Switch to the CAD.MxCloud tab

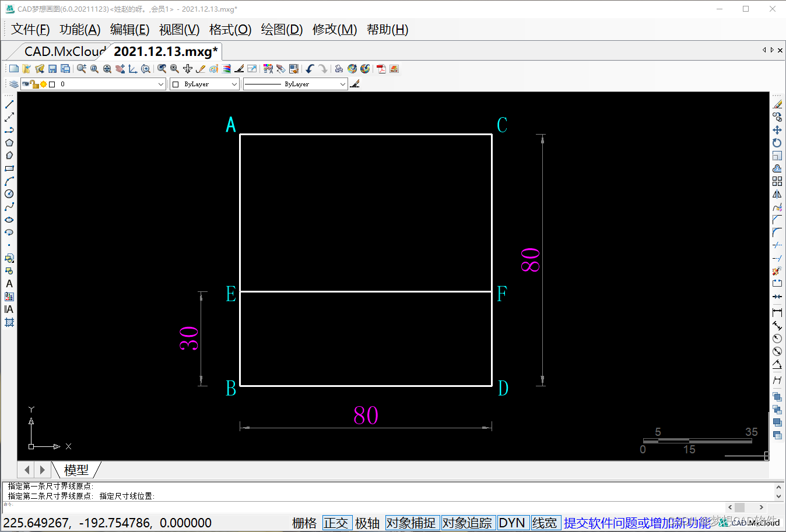coord(64,51)
